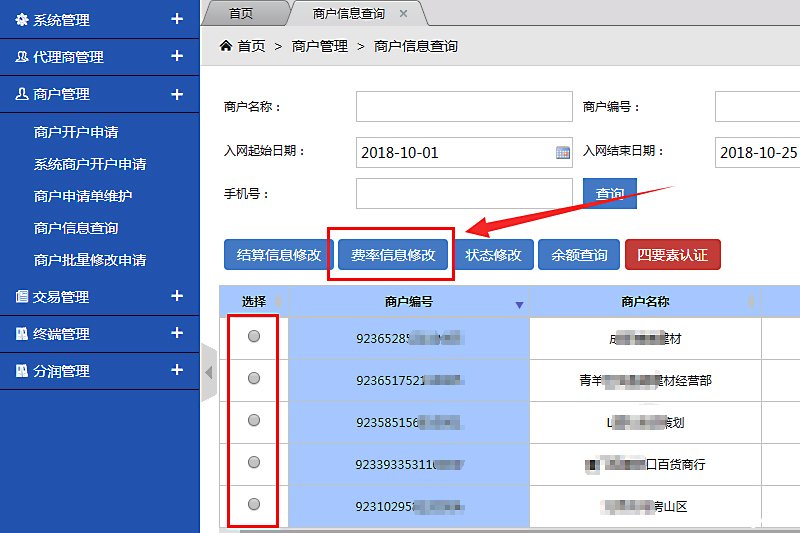Click the document icon beside 交易管理
The width and height of the screenshot is (800, 533).
pyautogui.click(x=21, y=296)
